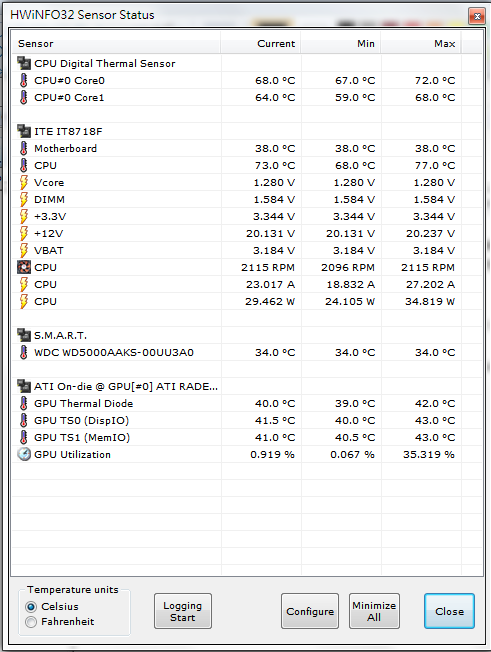Click the CPU Digital Thermal Sensor chip icon
This screenshot has width=491, height=652.
[24, 63]
